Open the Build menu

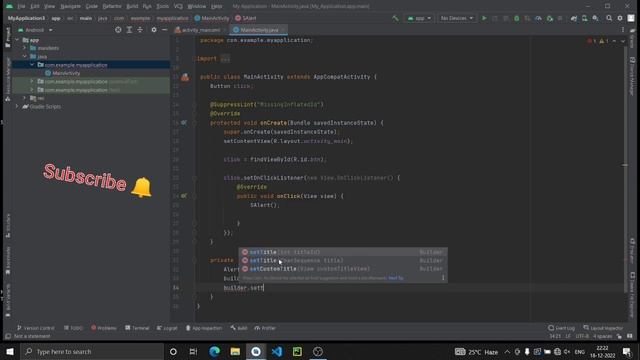(x=132, y=6)
